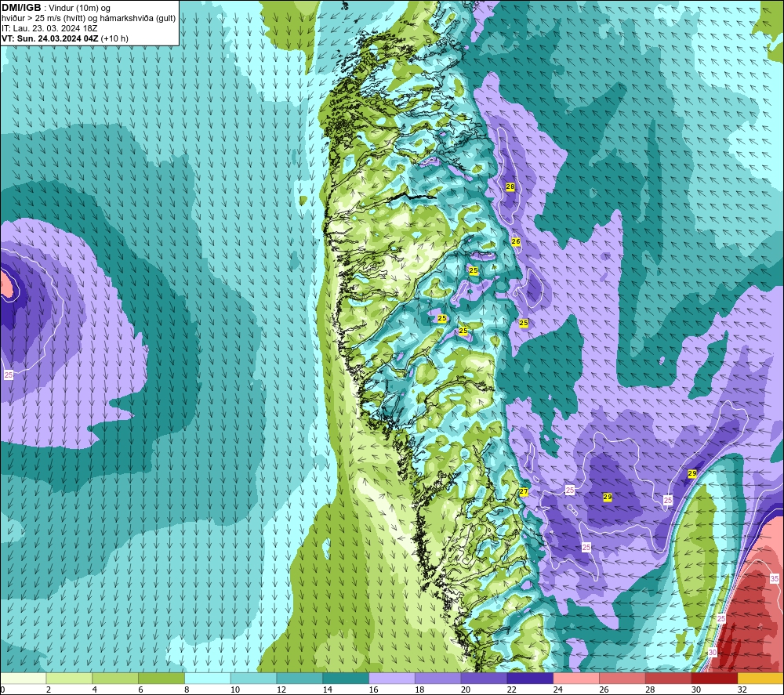Pick the 8–10 m/s light cyan swatch
784x695 pixels.
pos(208,678)
